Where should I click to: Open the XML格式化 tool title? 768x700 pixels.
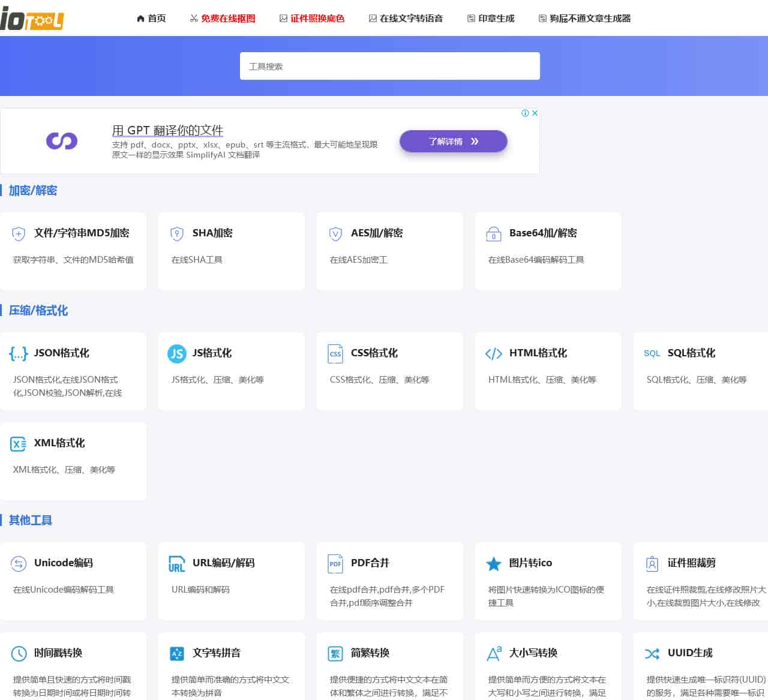59,443
